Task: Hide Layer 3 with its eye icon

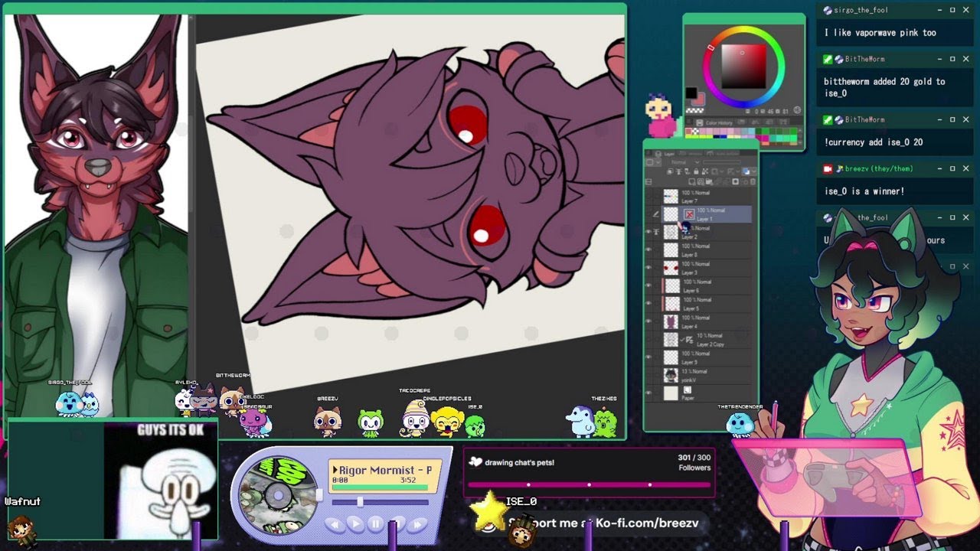Action: pyautogui.click(x=648, y=268)
